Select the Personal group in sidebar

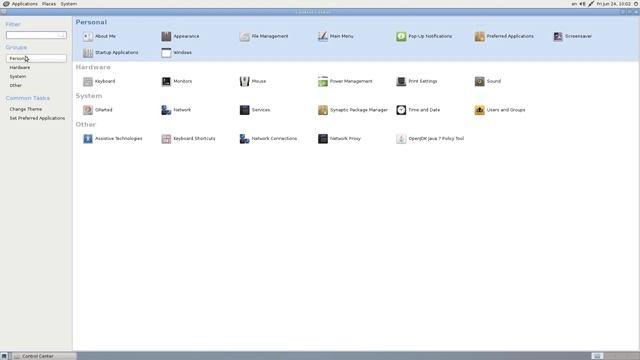tap(36, 58)
